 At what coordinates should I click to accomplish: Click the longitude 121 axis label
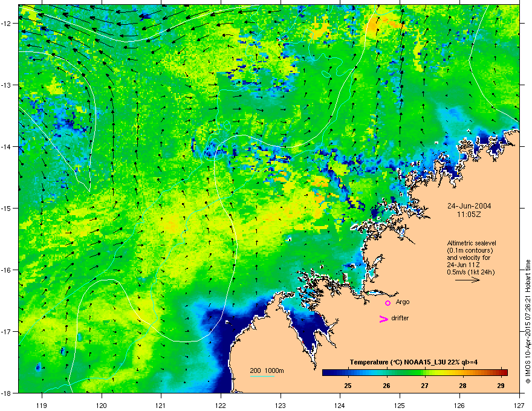pyautogui.click(x=161, y=405)
